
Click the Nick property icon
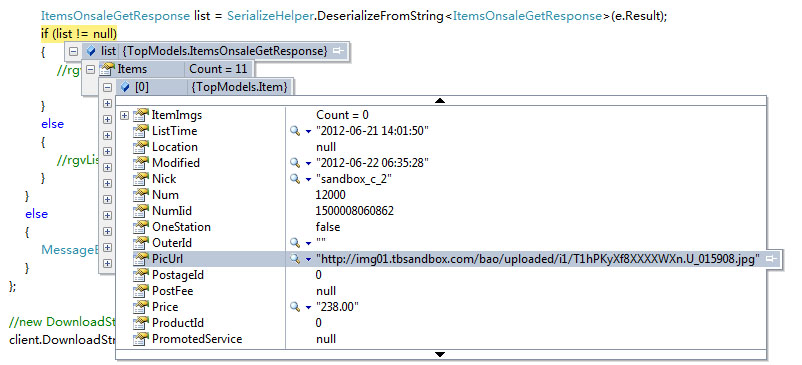point(140,179)
